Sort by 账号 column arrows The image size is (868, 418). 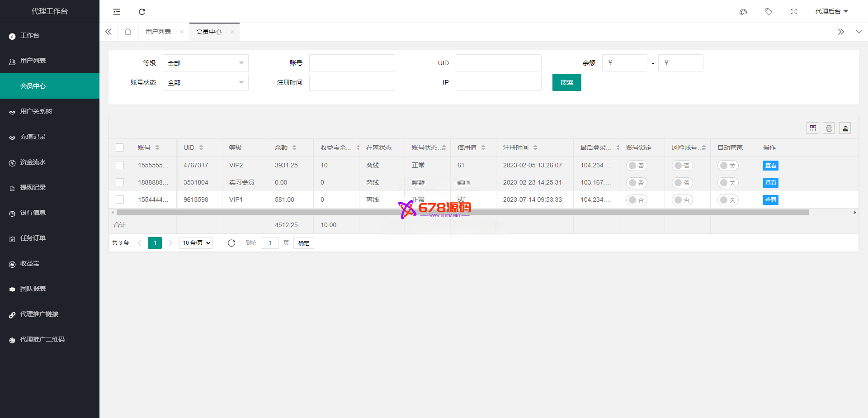tap(157, 147)
